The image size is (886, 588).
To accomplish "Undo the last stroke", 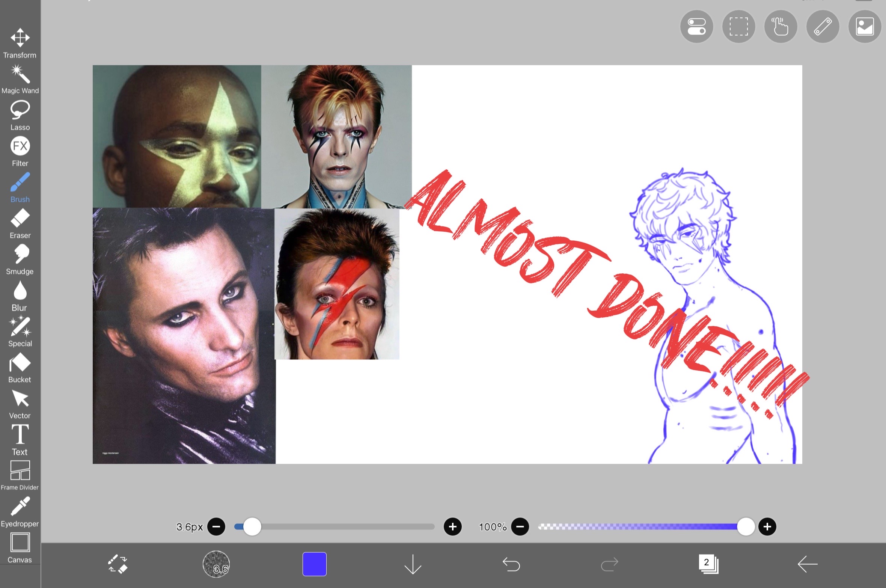I will (511, 564).
